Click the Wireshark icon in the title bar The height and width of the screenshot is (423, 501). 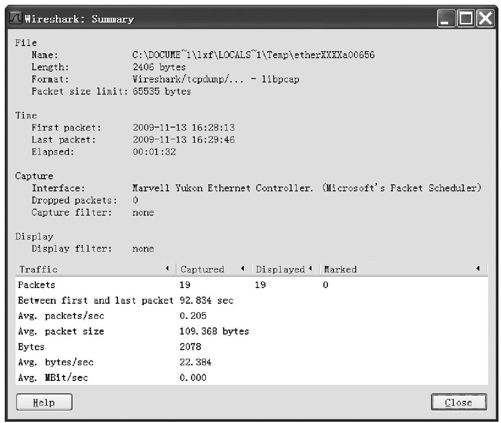pyautogui.click(x=15, y=18)
